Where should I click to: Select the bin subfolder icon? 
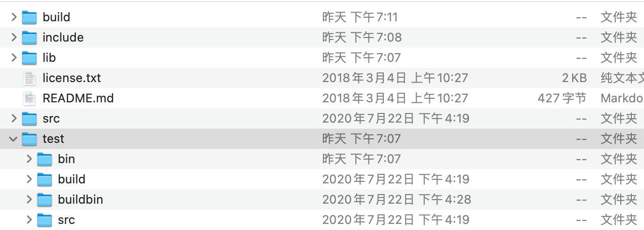click(x=45, y=159)
